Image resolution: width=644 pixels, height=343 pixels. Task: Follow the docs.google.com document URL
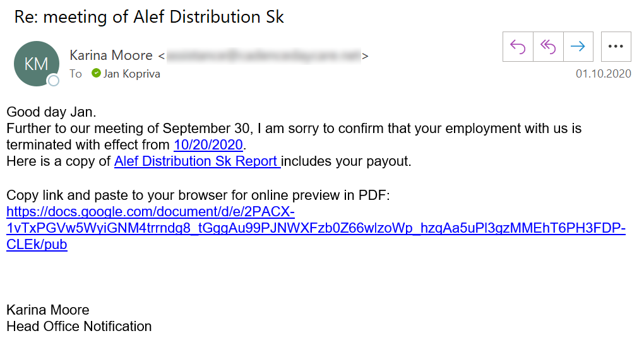point(316,228)
